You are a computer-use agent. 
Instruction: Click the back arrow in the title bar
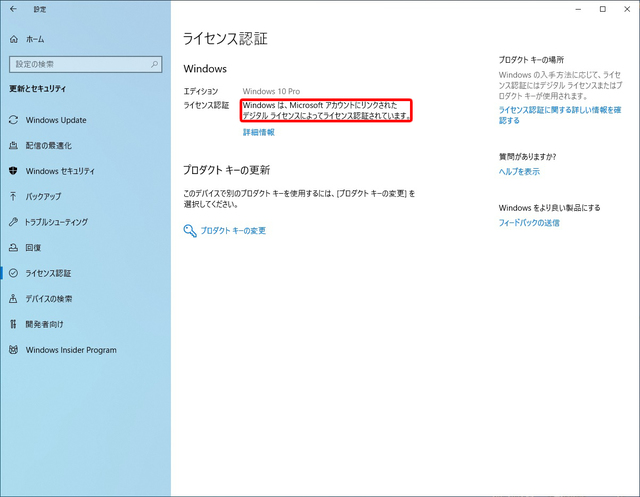coord(12,9)
